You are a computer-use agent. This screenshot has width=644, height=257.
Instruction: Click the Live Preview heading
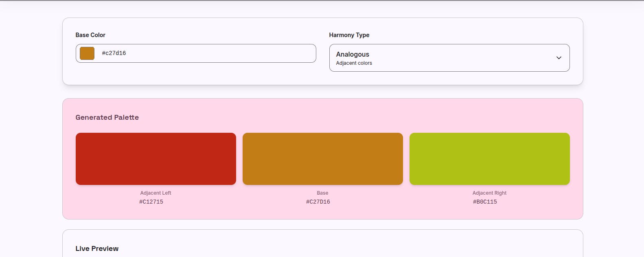click(x=97, y=248)
